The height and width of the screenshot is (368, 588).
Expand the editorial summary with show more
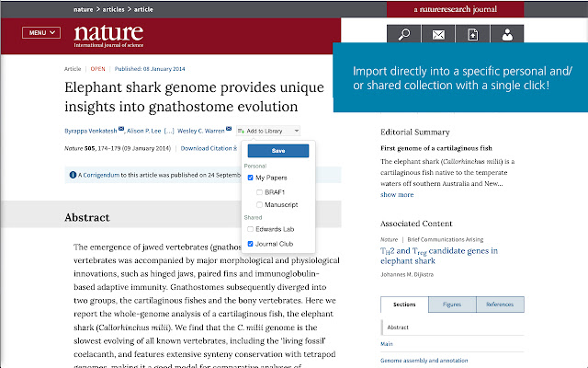pos(397,194)
